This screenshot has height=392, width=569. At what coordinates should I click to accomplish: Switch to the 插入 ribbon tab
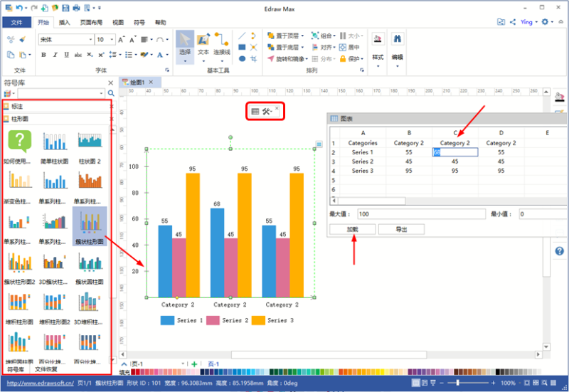click(x=65, y=22)
